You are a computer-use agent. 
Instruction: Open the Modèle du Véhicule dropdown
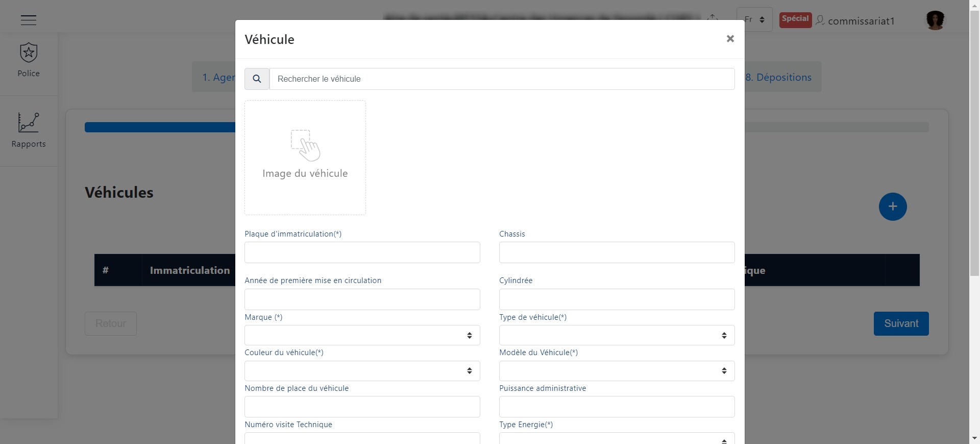coord(617,371)
